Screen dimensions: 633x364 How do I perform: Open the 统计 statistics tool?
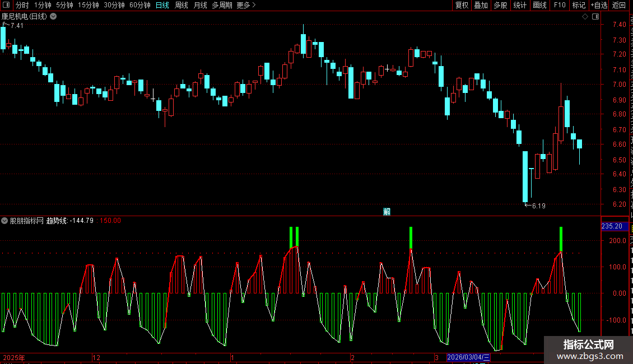pyautogui.click(x=520, y=5)
